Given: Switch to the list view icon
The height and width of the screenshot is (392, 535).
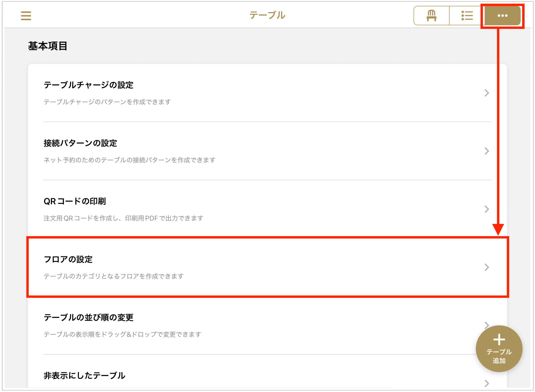Looking at the screenshot, I should tap(467, 16).
